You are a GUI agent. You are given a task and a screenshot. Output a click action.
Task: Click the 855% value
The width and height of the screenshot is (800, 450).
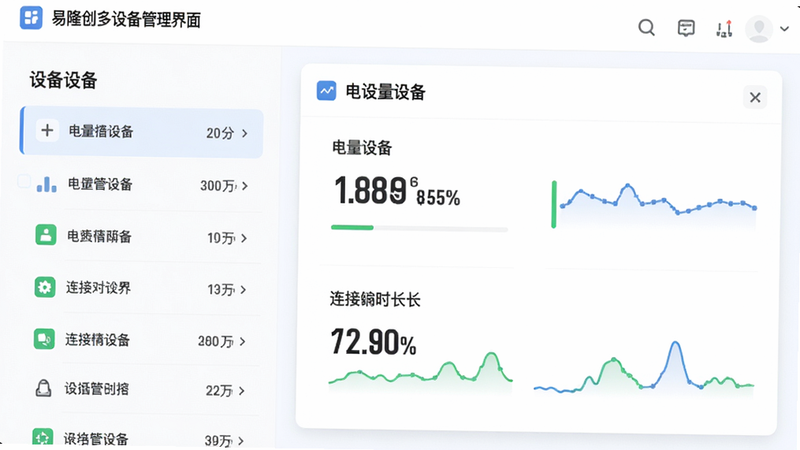point(438,197)
